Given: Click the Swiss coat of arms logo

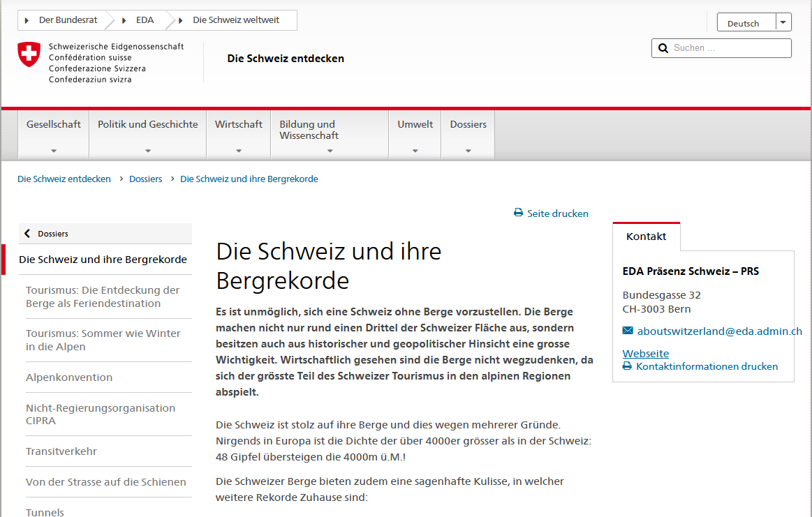Looking at the screenshot, I should (29, 54).
